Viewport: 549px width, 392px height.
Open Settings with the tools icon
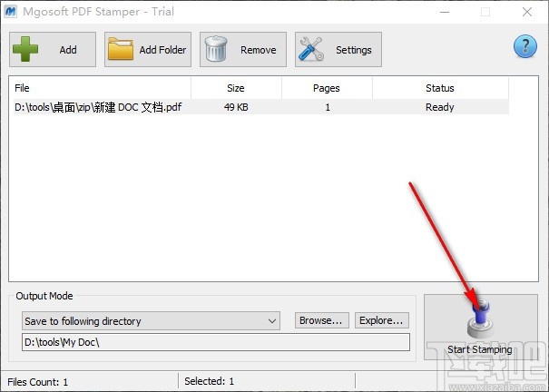click(x=338, y=49)
